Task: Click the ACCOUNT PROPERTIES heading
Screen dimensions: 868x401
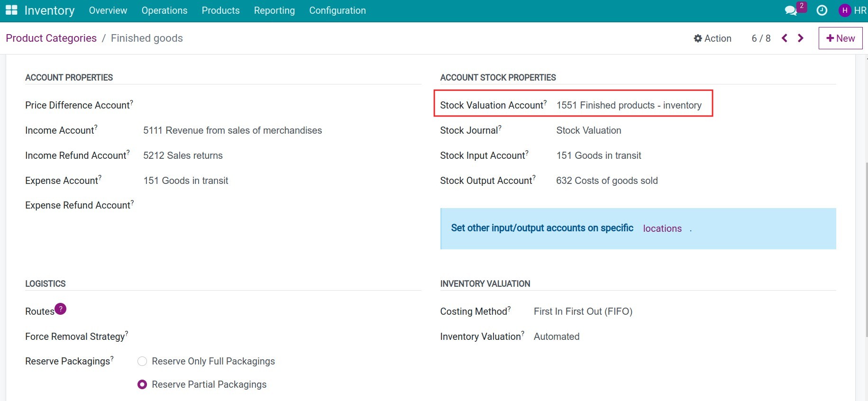Action: point(69,78)
